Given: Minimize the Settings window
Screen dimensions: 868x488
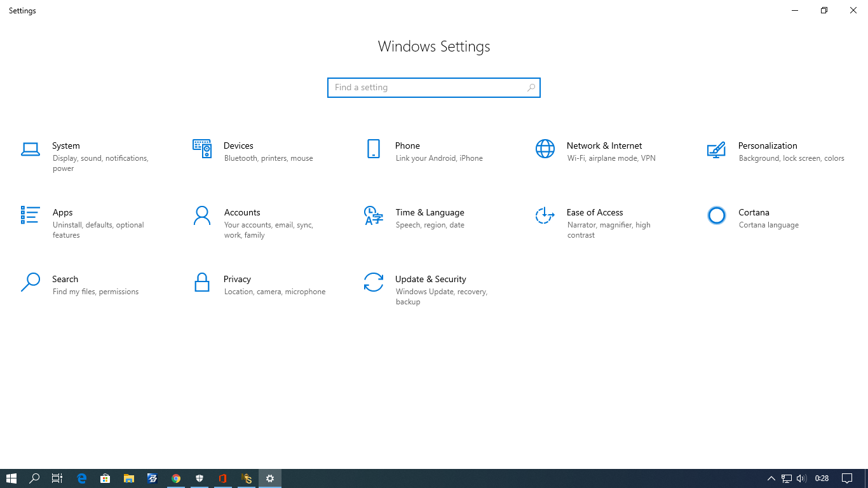Looking at the screenshot, I should [x=795, y=10].
